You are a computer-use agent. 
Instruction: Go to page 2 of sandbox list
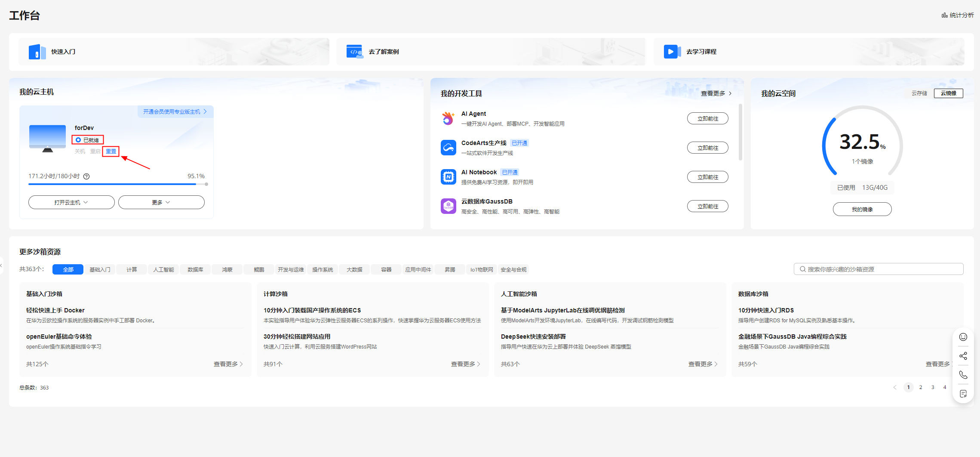click(921, 387)
